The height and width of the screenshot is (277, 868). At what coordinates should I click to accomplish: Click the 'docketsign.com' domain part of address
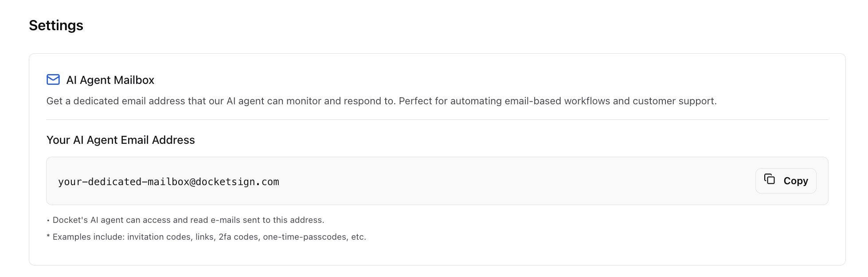pyautogui.click(x=238, y=182)
